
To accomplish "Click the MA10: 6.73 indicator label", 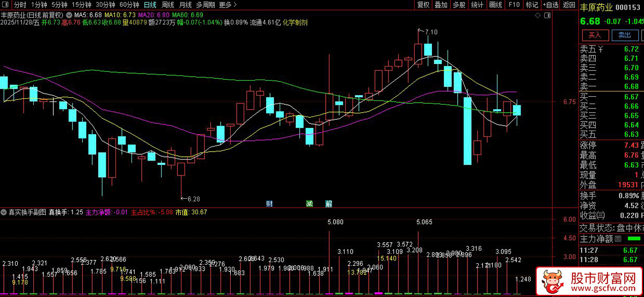I will point(120,15).
